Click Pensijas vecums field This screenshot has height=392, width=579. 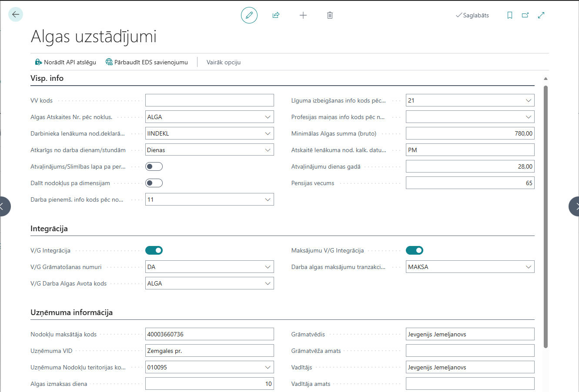470,183
